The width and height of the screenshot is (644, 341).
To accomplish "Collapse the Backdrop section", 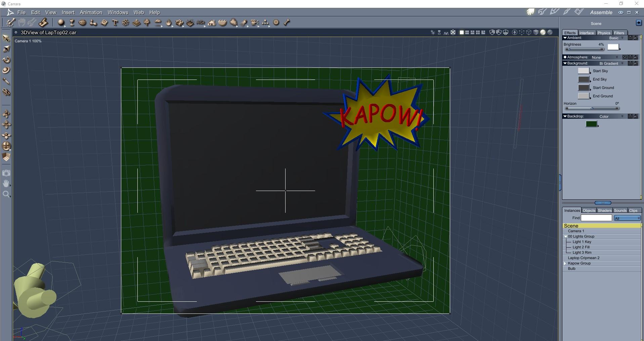I will (x=565, y=116).
